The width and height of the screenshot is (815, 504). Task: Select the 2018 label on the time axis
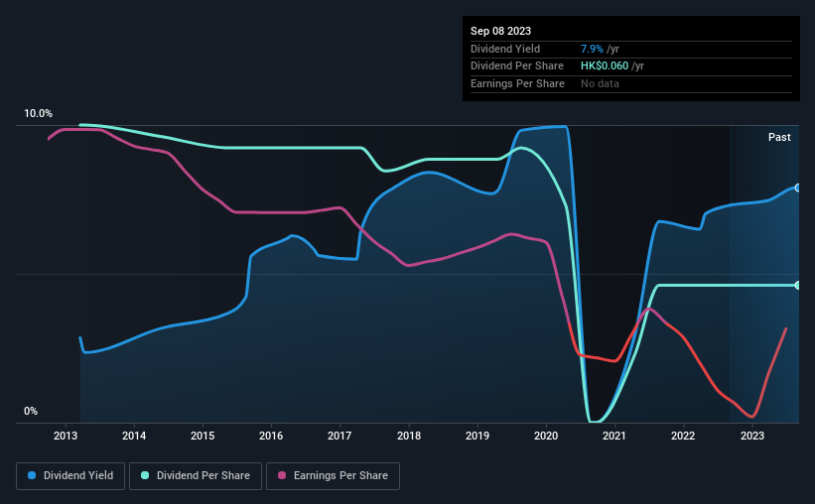[409, 436]
